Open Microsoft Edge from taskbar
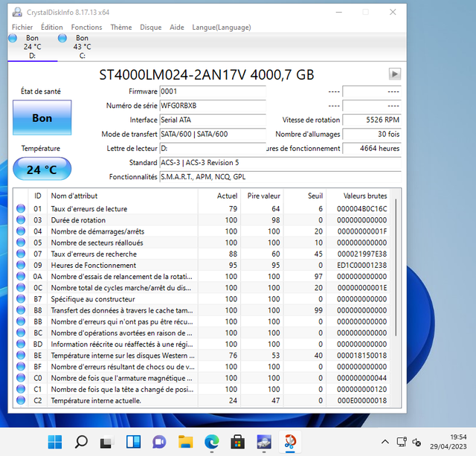The image size is (476, 456). [x=211, y=442]
